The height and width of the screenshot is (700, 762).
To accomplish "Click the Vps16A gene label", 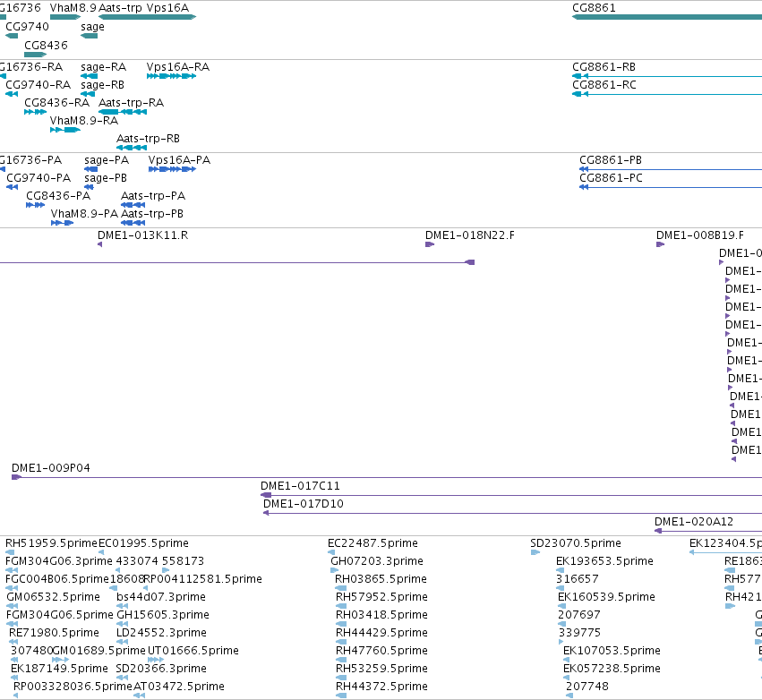I will tap(167, 8).
